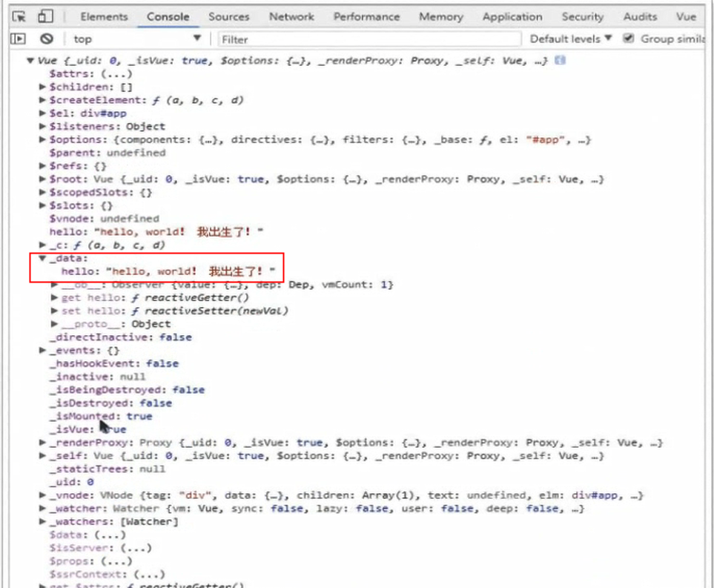Expand the _watchers array entry
Screen dimensions: 714x588
(42, 521)
